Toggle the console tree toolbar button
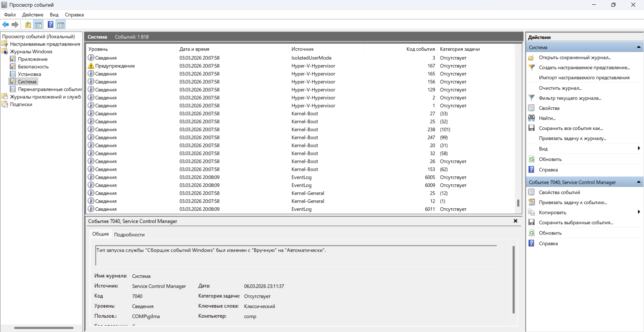 [38, 24]
